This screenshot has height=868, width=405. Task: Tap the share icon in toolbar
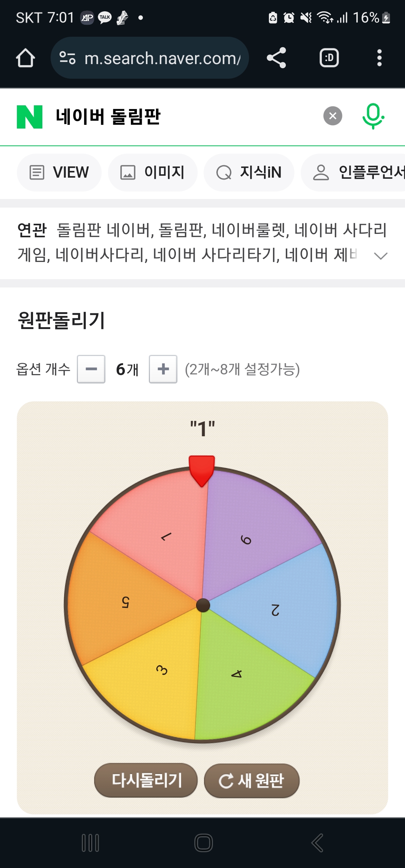276,58
